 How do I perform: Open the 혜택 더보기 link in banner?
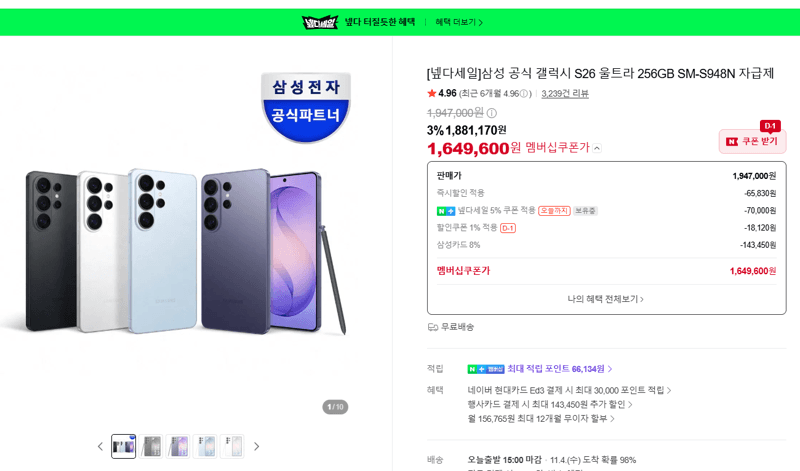[x=459, y=22]
